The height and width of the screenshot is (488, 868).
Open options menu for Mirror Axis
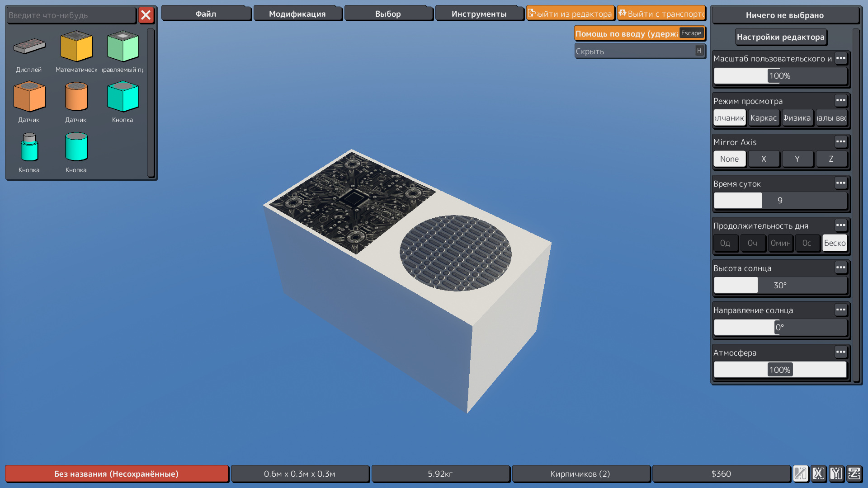840,142
